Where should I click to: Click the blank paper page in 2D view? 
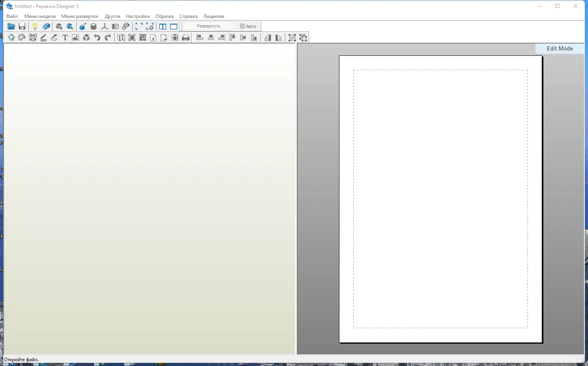[441, 199]
